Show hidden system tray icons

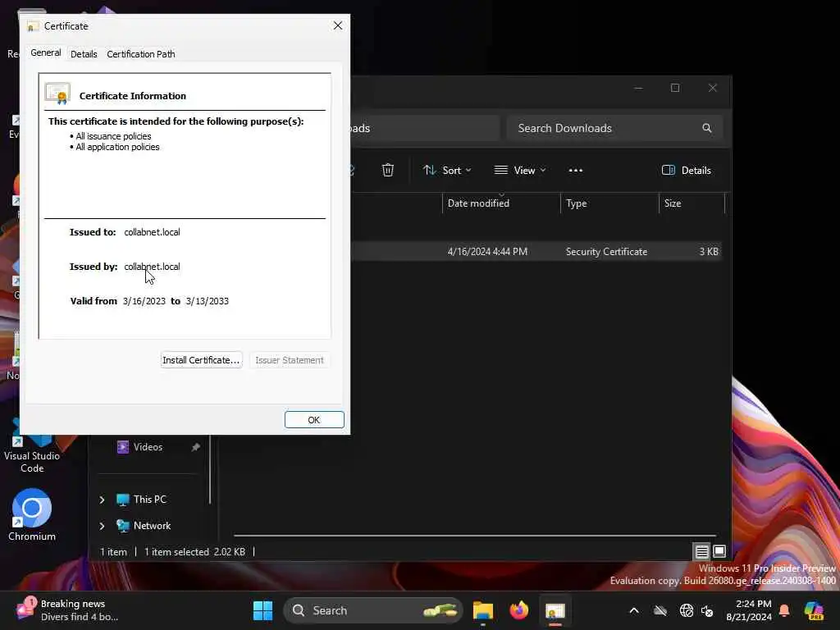click(x=634, y=610)
